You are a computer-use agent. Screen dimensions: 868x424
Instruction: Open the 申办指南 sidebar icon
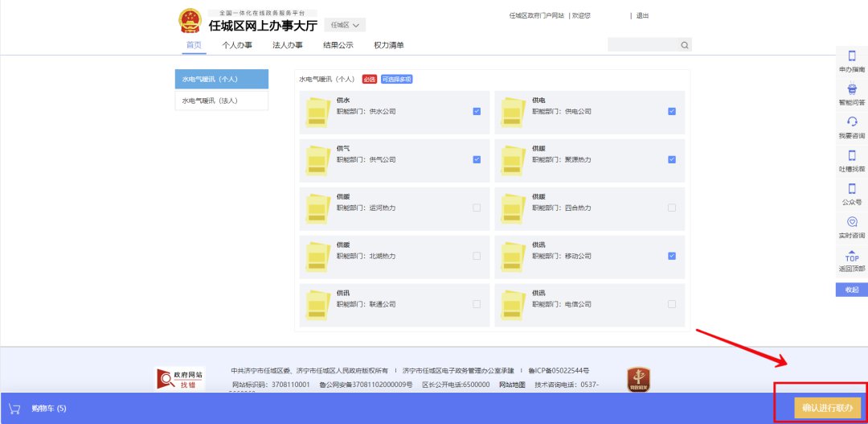pos(852,56)
